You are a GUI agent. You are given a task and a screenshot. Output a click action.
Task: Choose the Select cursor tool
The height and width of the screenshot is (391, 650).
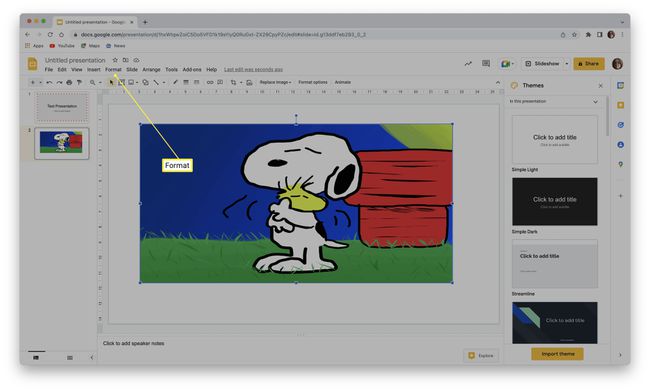coord(111,83)
